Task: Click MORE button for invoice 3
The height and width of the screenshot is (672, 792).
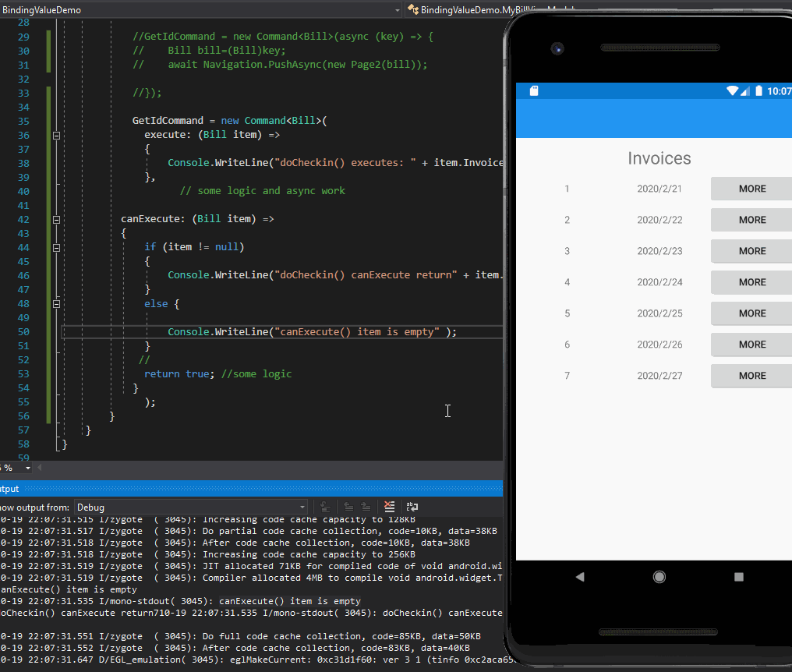Action: 752,251
